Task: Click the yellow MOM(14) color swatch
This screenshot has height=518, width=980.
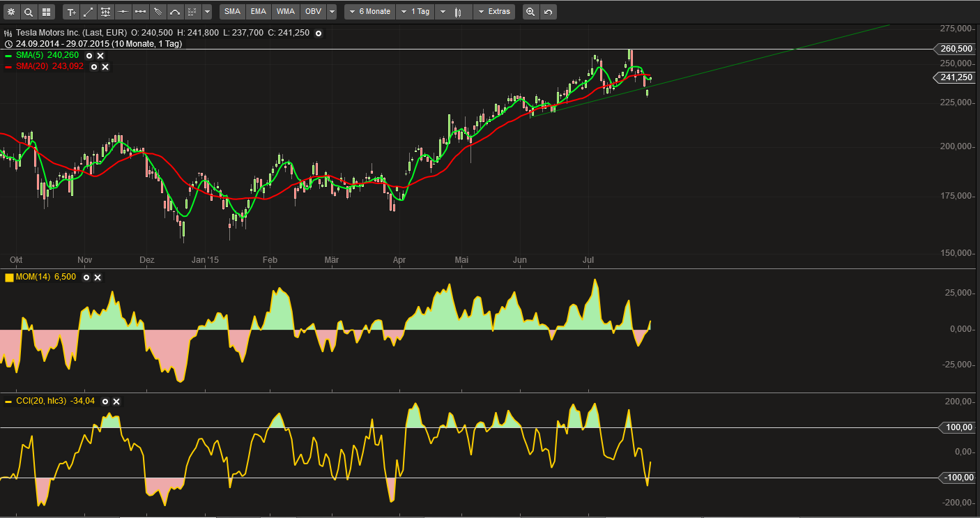Action: coord(9,277)
